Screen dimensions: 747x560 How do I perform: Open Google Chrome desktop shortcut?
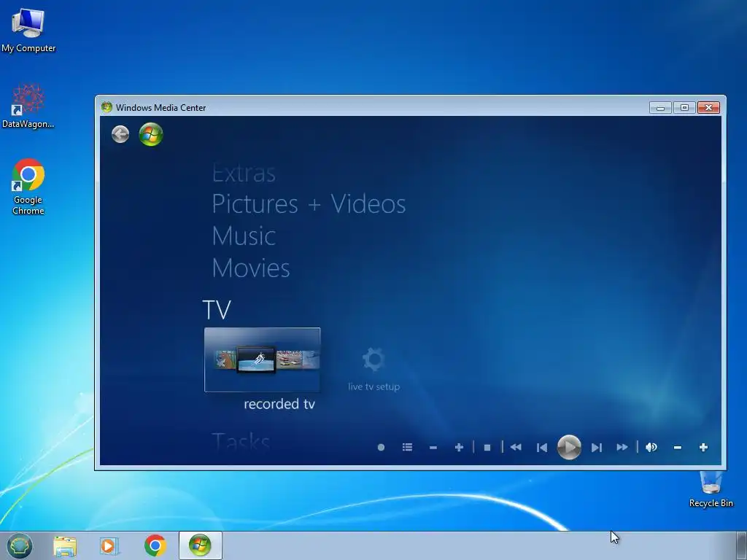(x=28, y=187)
